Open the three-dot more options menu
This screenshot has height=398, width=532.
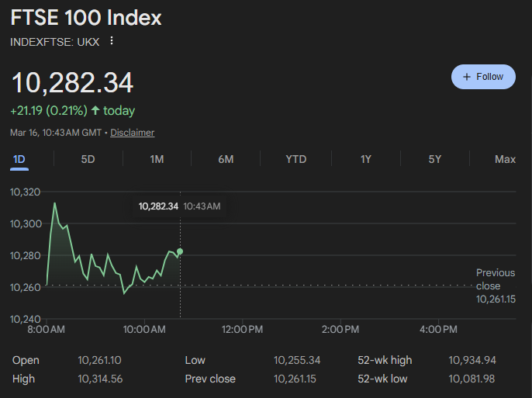point(112,41)
